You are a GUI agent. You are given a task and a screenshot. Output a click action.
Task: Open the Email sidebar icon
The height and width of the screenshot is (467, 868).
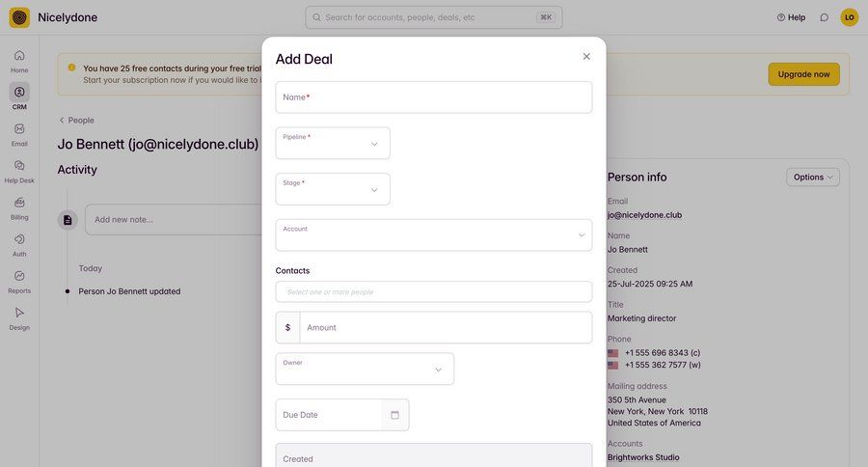[19, 128]
